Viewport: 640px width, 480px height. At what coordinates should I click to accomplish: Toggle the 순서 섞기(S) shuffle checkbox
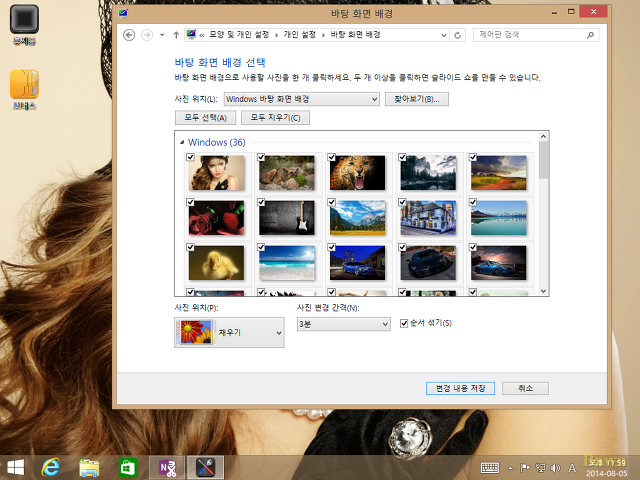click(x=404, y=323)
